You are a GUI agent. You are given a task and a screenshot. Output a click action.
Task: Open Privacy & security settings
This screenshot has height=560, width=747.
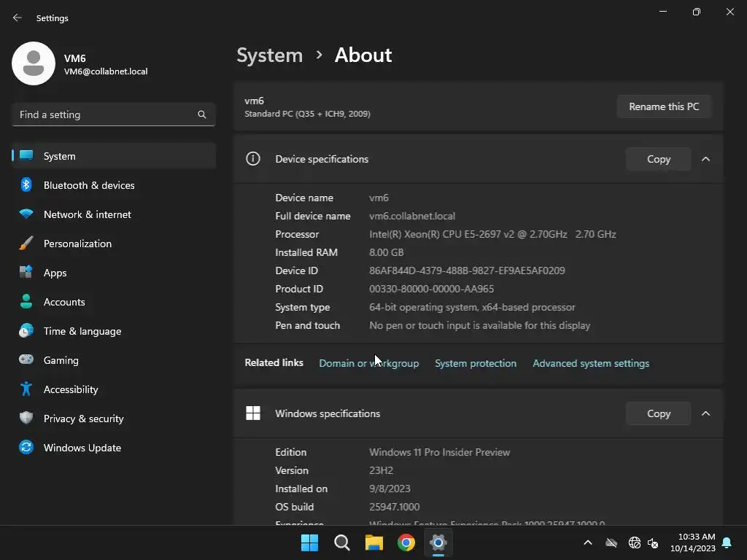pyautogui.click(x=114, y=418)
